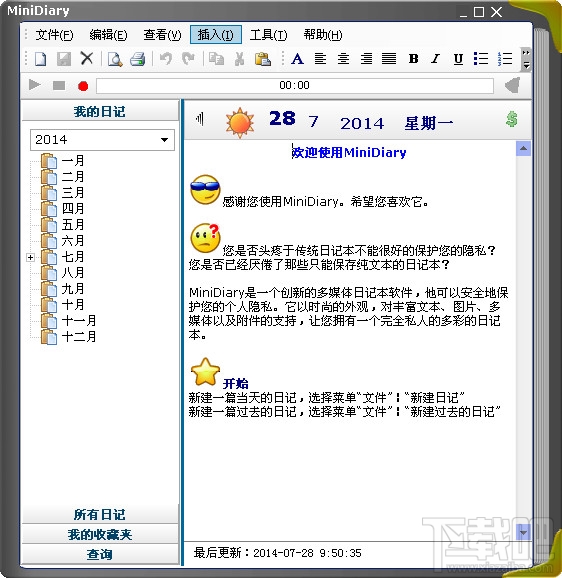
Task: Click the delete X icon in toolbar
Action: point(87,59)
